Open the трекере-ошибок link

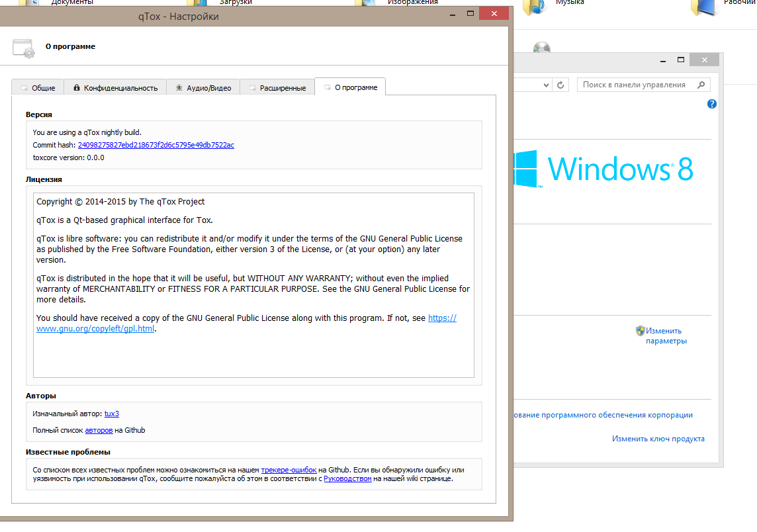(289, 470)
